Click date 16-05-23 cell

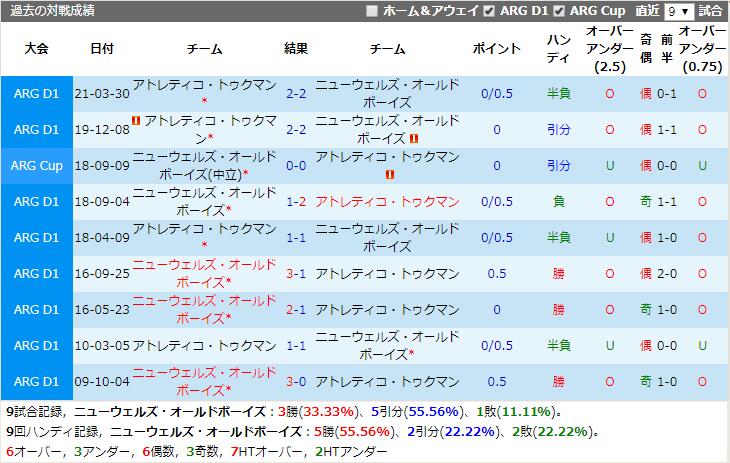(102, 310)
